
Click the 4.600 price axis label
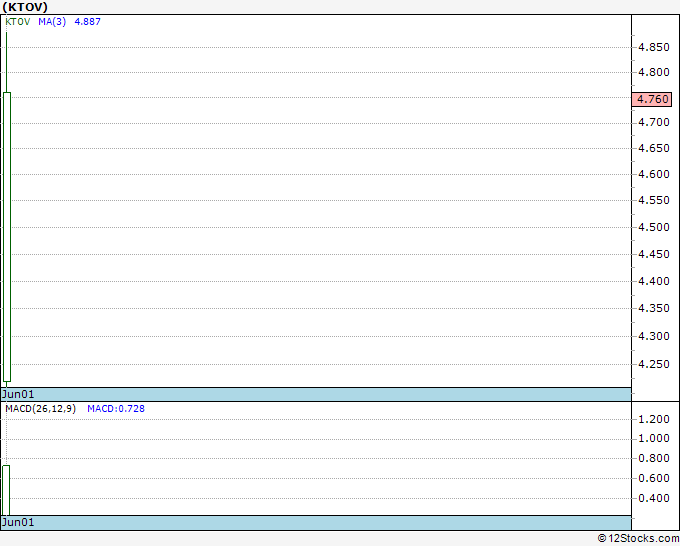coord(654,175)
